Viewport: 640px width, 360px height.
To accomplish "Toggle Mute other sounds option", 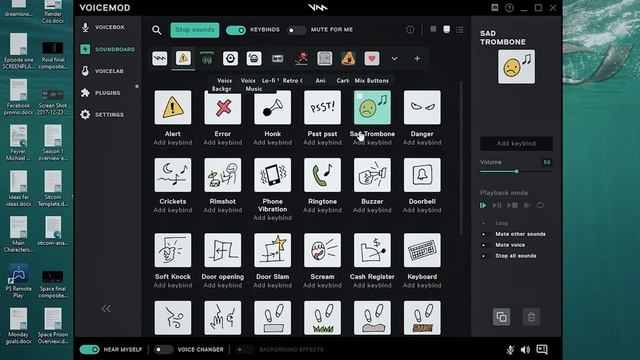I will tap(485, 234).
